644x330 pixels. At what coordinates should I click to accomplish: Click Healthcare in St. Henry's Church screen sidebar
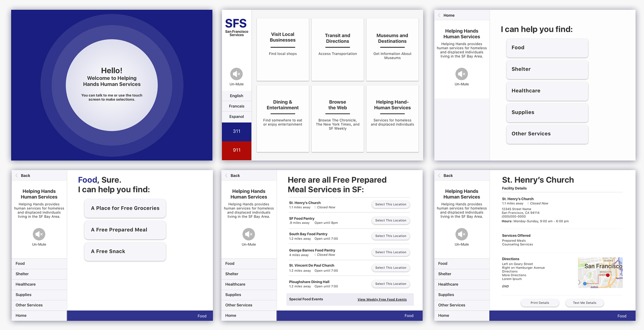pos(462,284)
